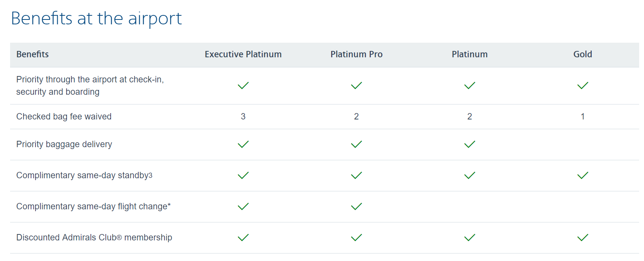This screenshot has width=644, height=261.
Task: Click Gold priority check-in checkmark
Action: tap(582, 85)
